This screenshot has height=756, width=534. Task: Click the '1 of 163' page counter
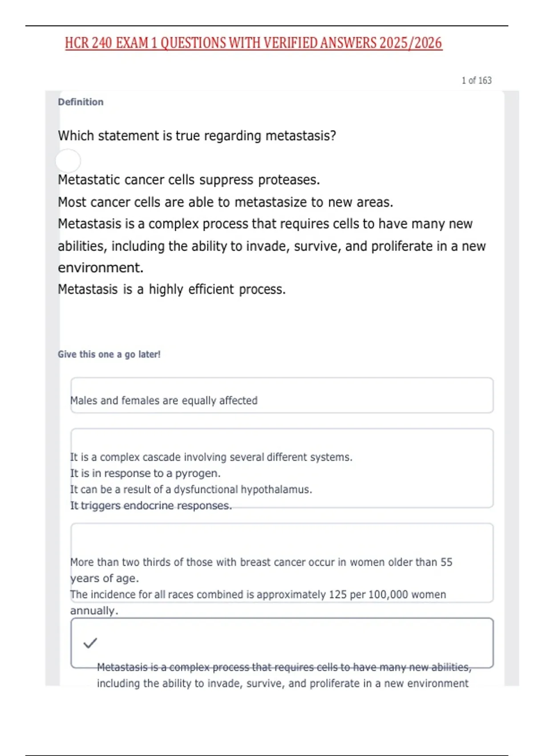click(x=477, y=80)
